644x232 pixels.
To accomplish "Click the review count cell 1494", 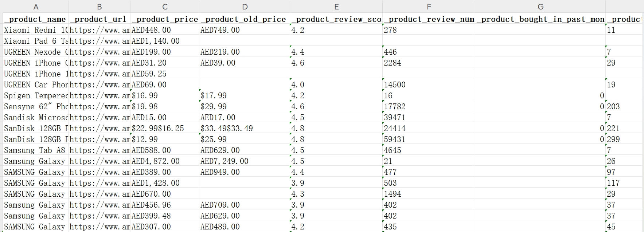I will [x=429, y=194].
